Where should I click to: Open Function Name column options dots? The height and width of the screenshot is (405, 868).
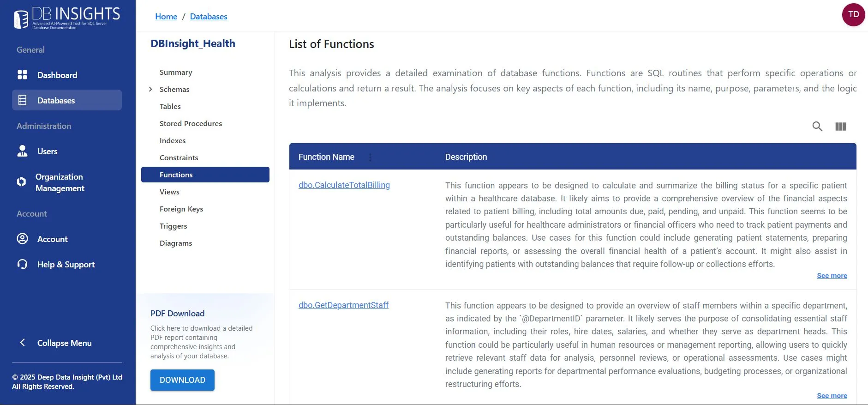point(370,157)
